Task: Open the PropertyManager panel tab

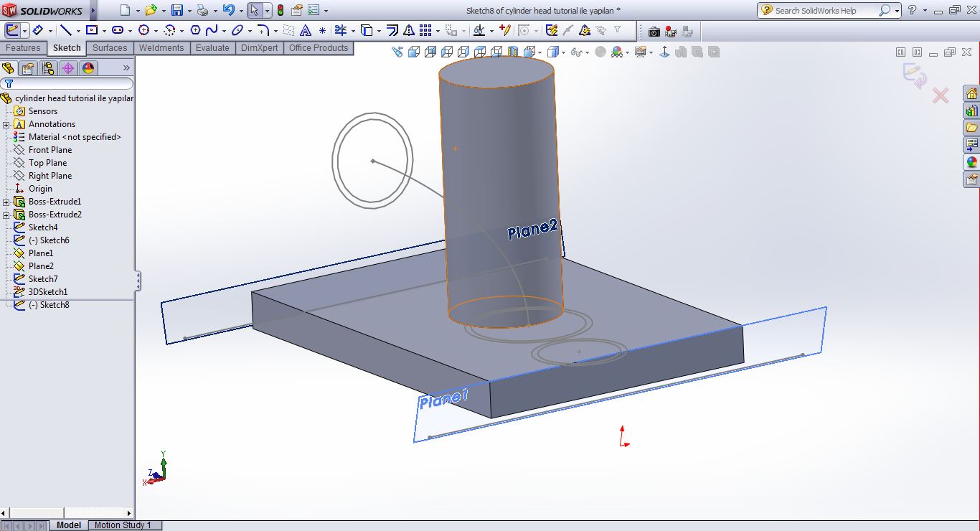Action: pos(27,68)
